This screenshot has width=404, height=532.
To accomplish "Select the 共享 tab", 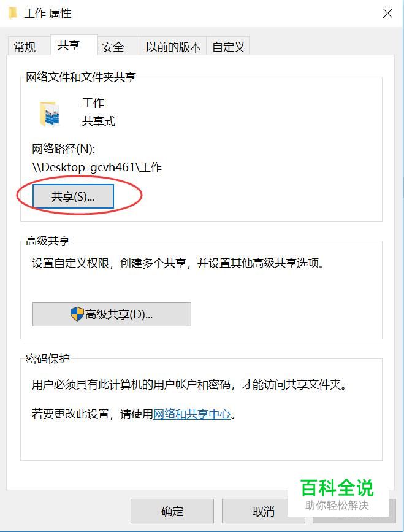I will (x=69, y=45).
